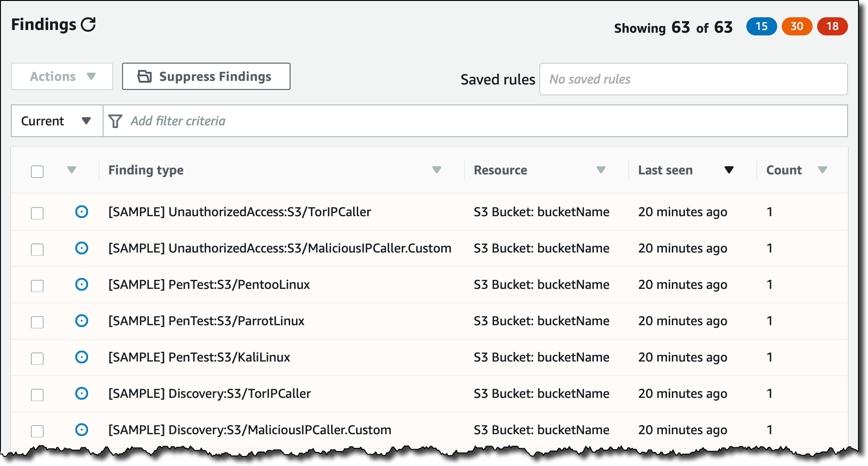Click severity icon for TorIPCaller UnauthorizedAccess finding
This screenshot has width=868, height=466.
tap(82, 212)
